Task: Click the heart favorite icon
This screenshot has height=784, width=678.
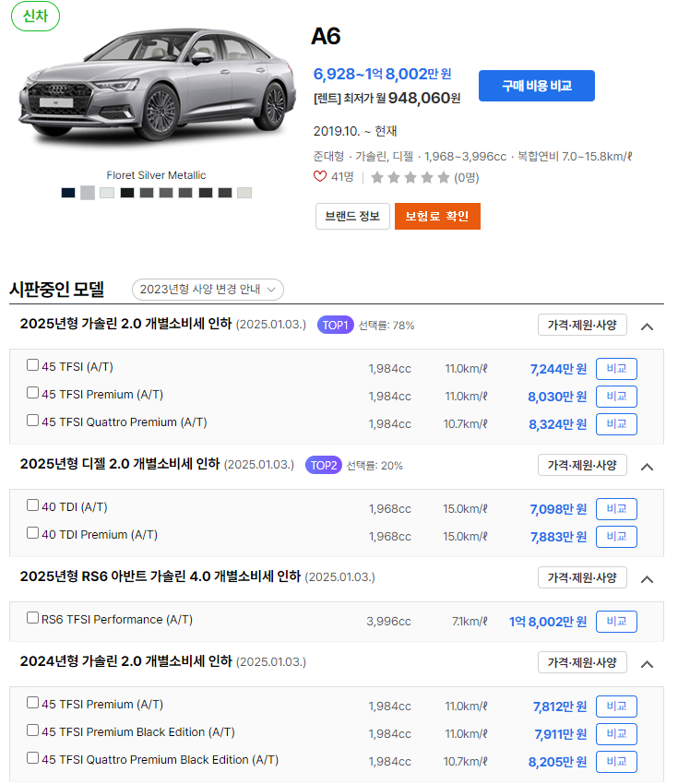Action: click(320, 176)
